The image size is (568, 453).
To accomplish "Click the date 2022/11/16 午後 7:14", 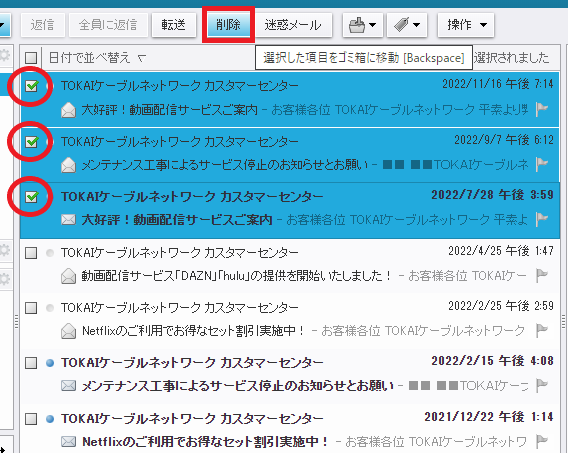I will [x=498, y=84].
